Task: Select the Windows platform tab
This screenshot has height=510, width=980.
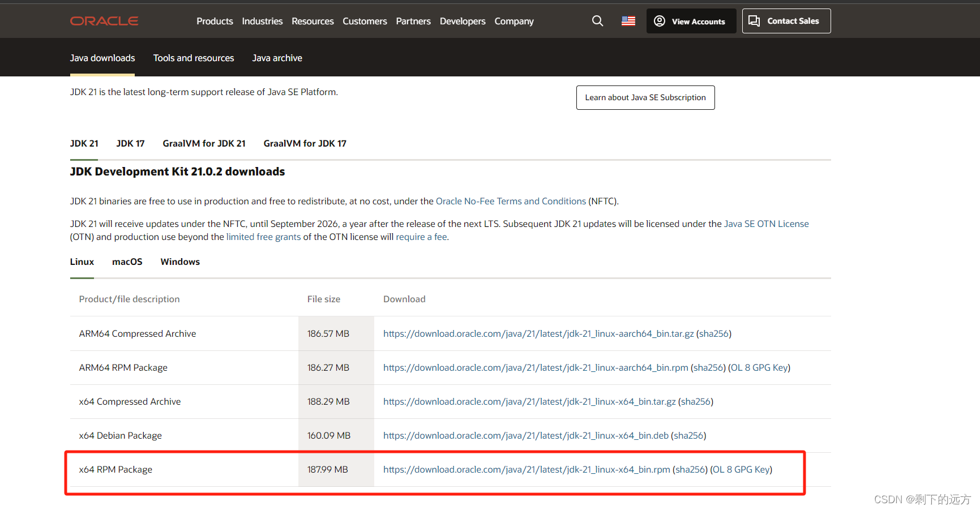Action: click(179, 262)
